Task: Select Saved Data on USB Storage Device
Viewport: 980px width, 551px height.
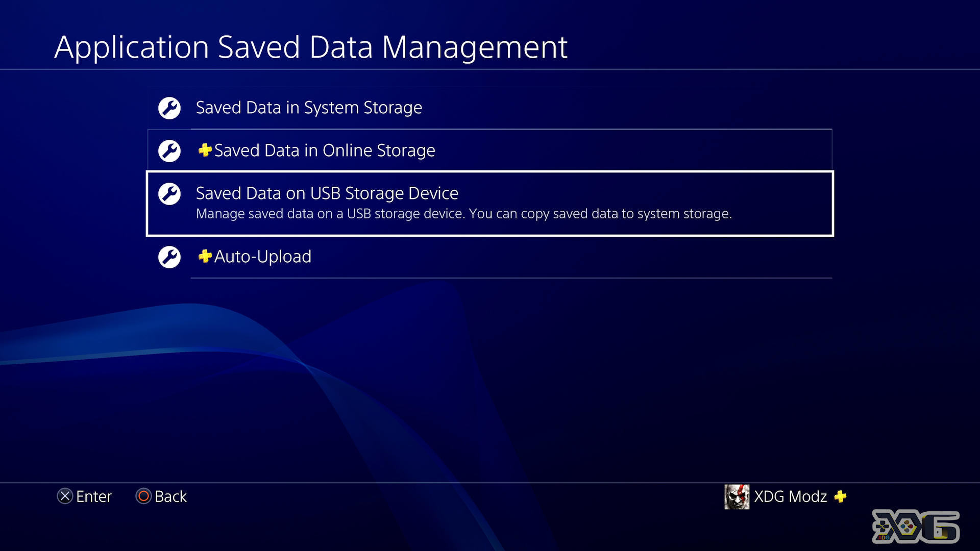Action: coord(490,204)
